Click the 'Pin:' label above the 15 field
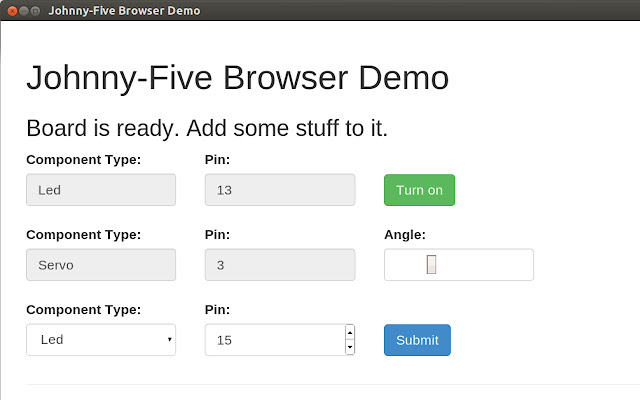This screenshot has width=640, height=400. [217, 310]
